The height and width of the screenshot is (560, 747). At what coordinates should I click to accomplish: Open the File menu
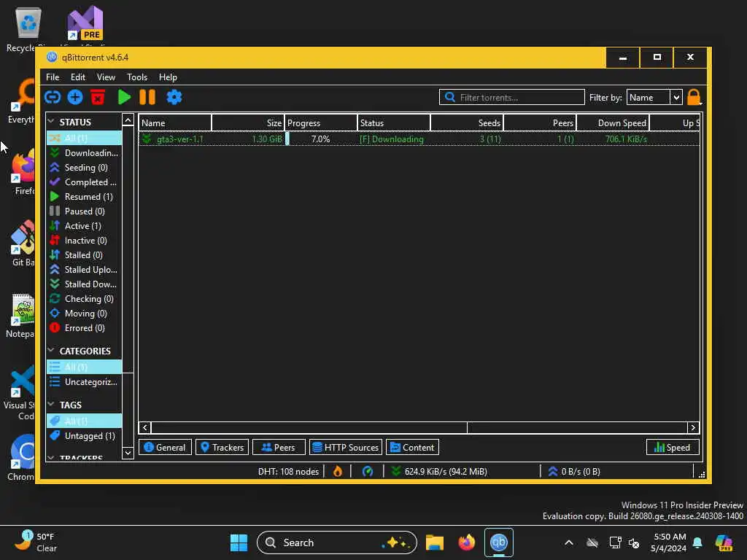point(53,77)
